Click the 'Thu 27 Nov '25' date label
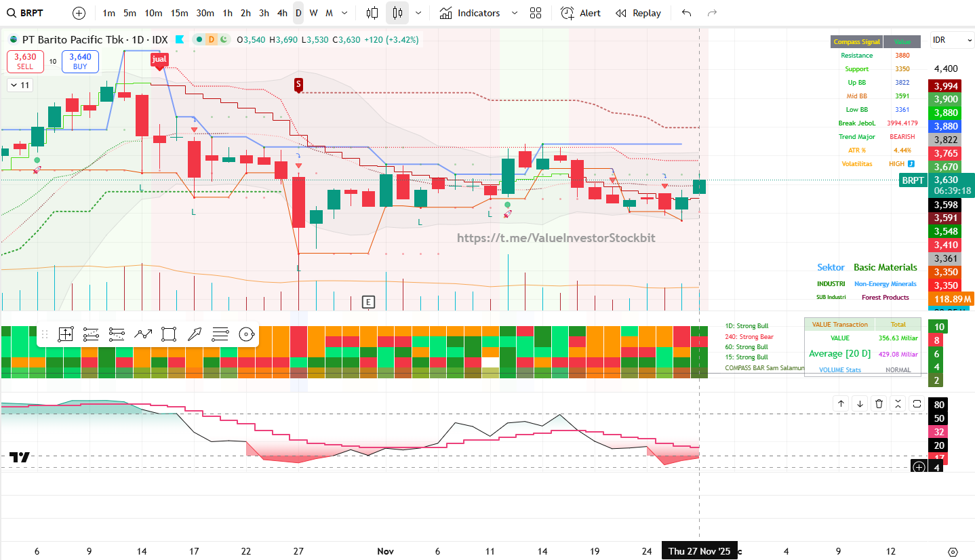The image size is (975, 560). pos(700,551)
